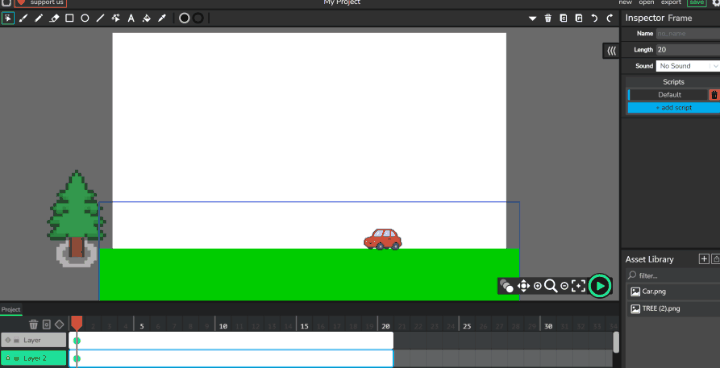Viewport: 720px width, 368px height.
Task: Click the delete trash icon in toolbar
Action: (548, 18)
